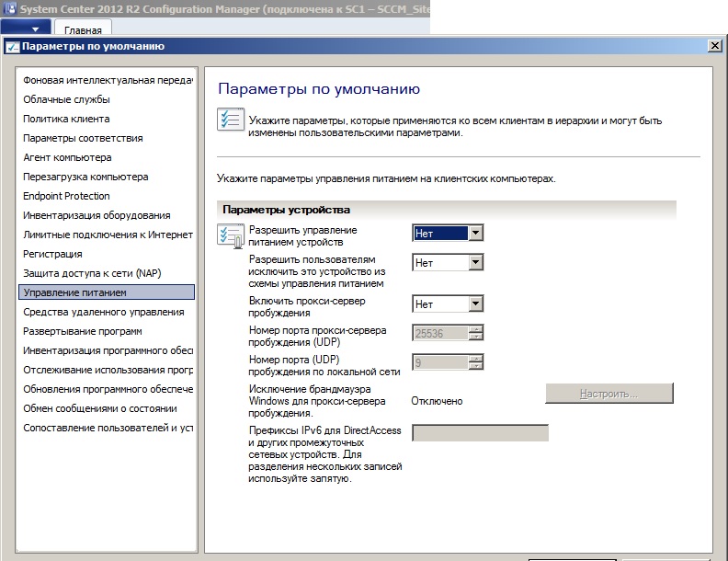728x561 pixels.
Task: Select Фоновая интеллектуальная передача category
Action: coord(108,80)
